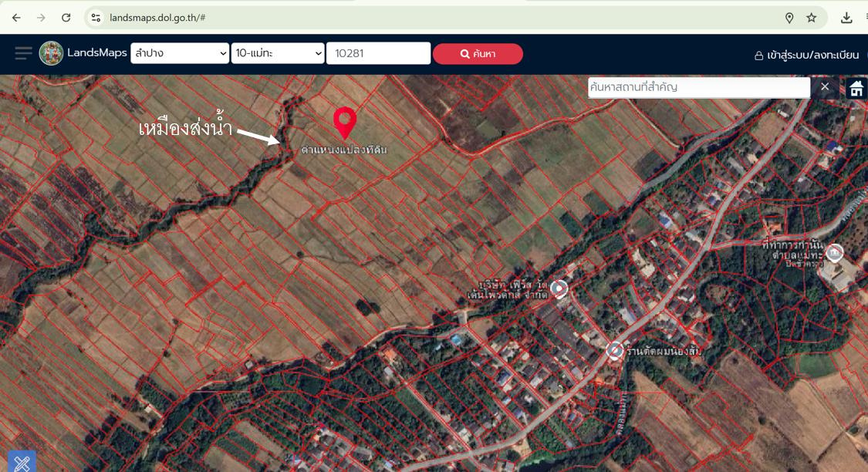The image size is (868, 472).
Task: Click the location permission icon in address bar
Action: [789, 18]
